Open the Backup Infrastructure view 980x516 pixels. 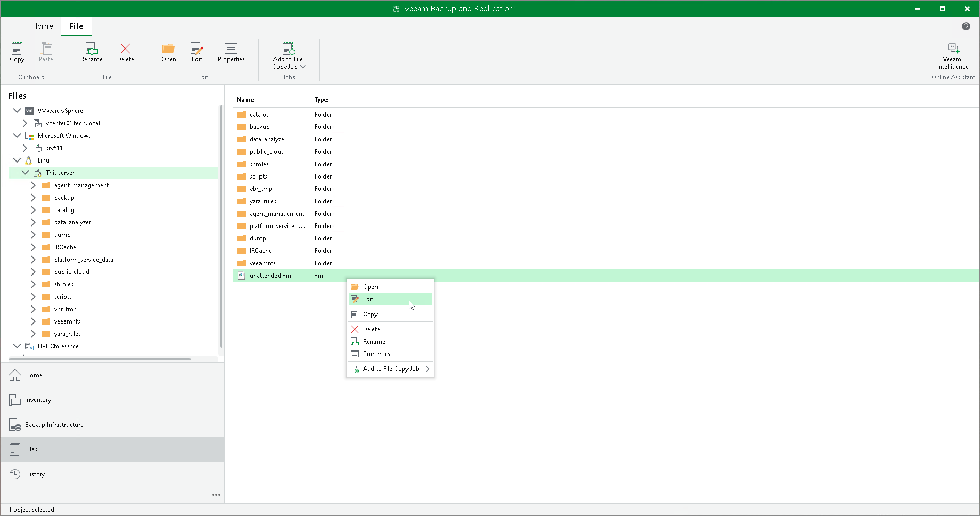112,425
